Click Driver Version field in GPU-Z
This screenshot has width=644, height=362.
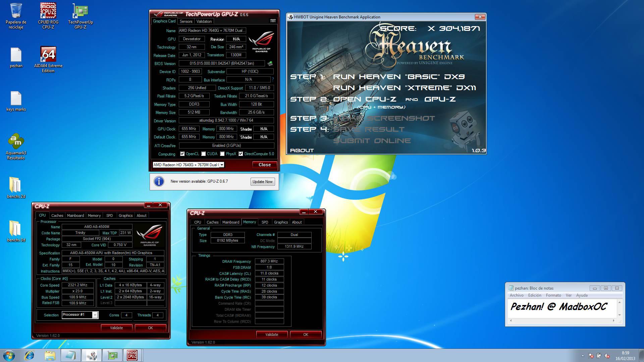pos(226,120)
